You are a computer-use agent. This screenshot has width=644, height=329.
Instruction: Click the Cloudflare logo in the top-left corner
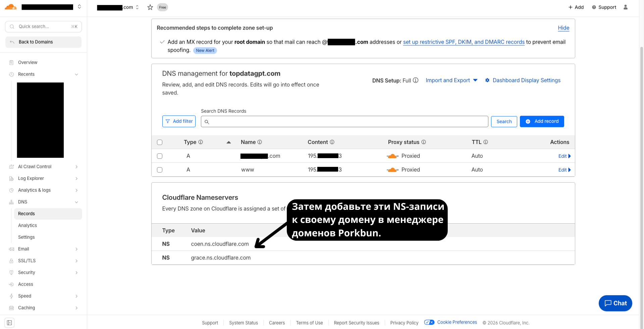click(10, 7)
